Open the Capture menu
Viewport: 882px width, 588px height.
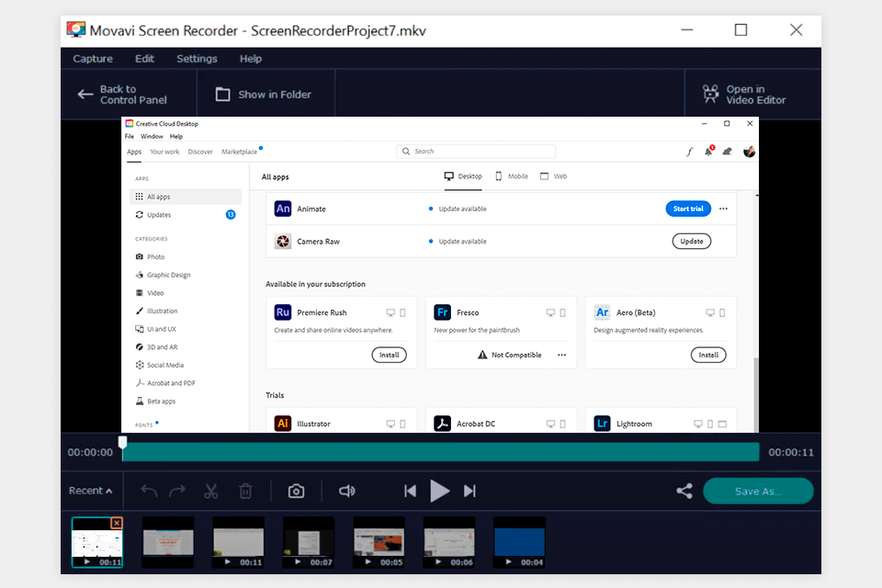(x=93, y=59)
